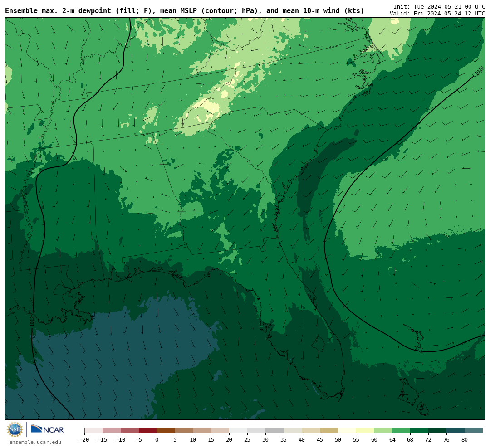Click the NCAR logo
The height and width of the screenshot is (448, 490).
47,429
